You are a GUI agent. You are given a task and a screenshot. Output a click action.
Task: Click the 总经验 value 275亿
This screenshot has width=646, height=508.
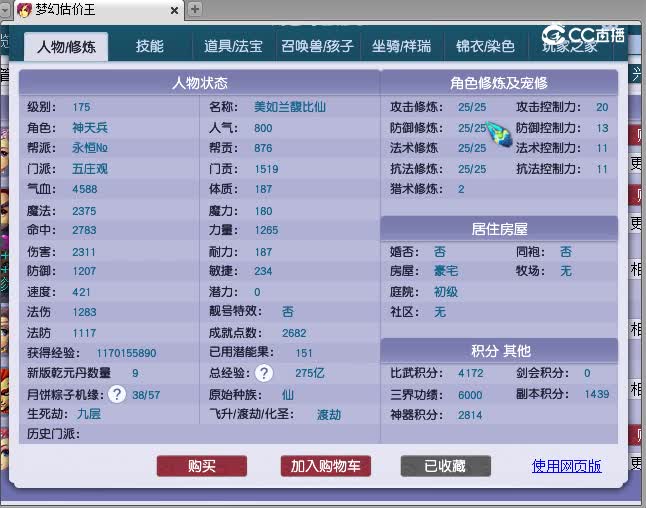click(310, 373)
